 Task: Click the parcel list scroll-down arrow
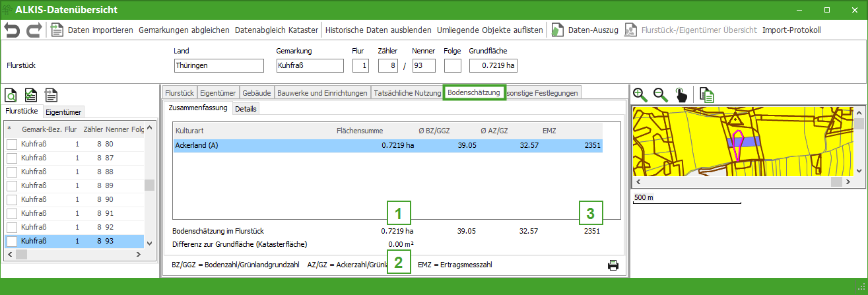tap(150, 242)
